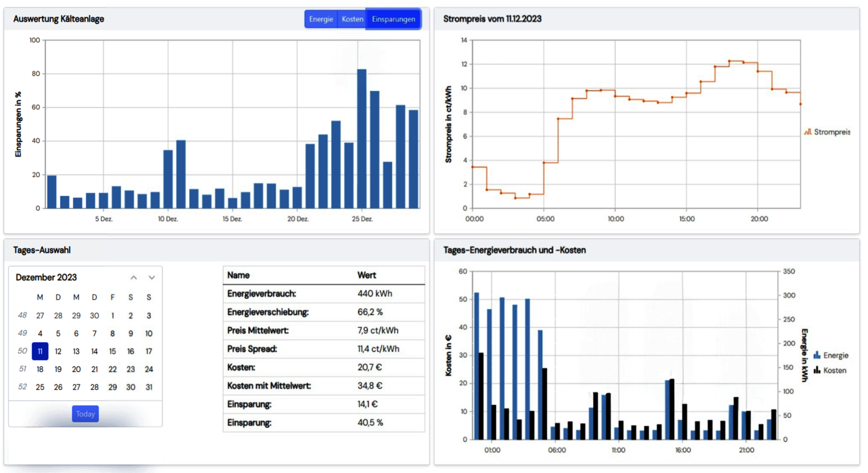Click the Today button
The width and height of the screenshot is (868, 473).
click(85, 414)
